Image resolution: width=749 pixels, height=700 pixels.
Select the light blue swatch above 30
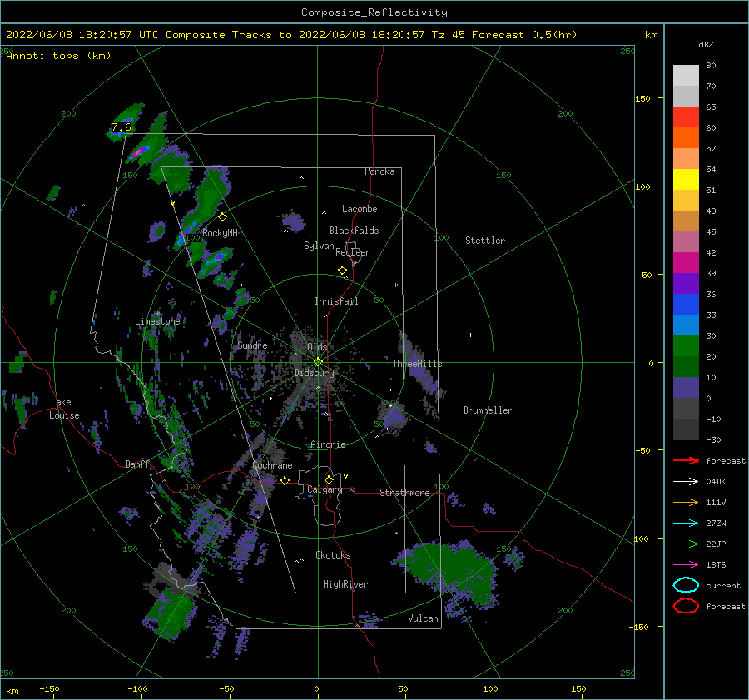(x=686, y=325)
